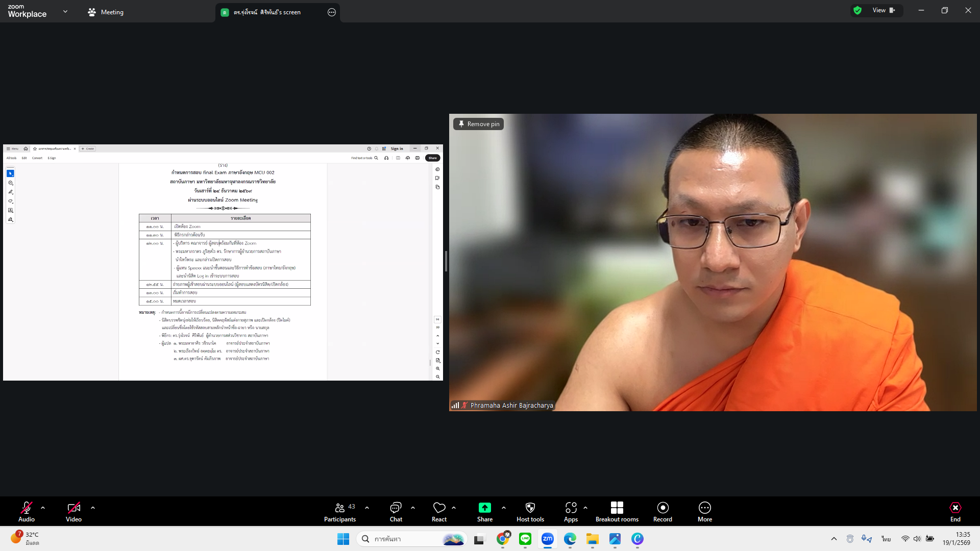Image resolution: width=980 pixels, height=551 pixels.
Task: End the meeting
Action: [955, 512]
